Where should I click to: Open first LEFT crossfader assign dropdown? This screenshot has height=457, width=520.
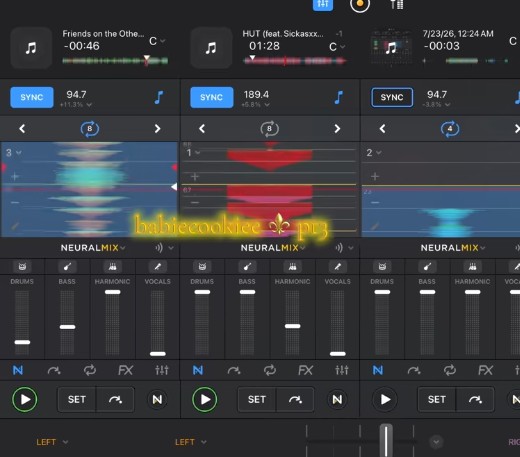point(52,442)
